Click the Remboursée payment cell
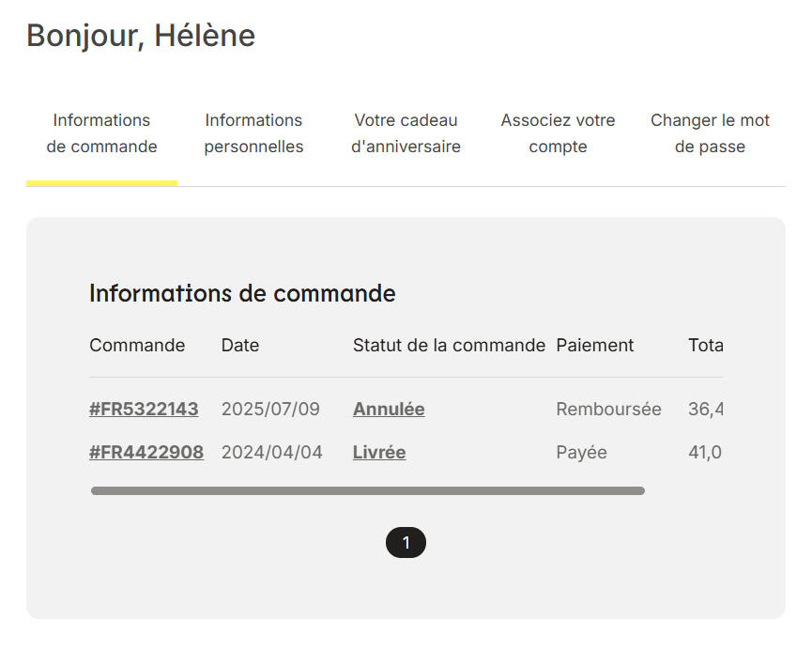Screen dimensions: 812x651 point(608,410)
